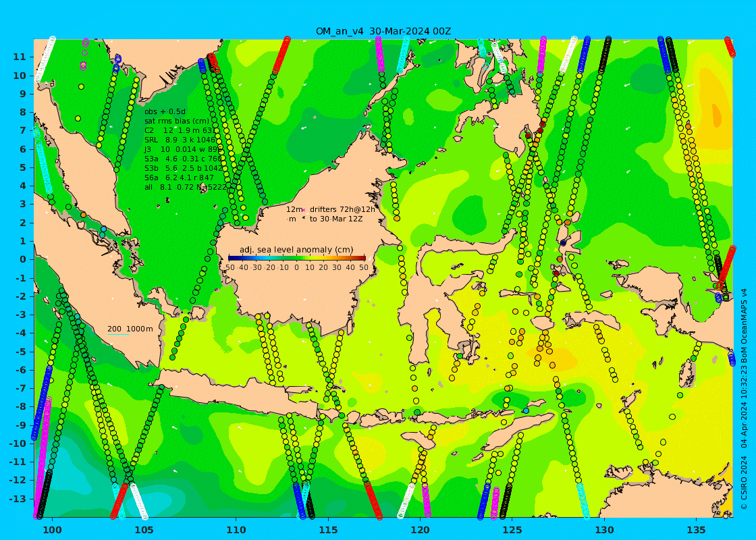Click the 12m drifter legend entry
This screenshot has height=540, width=756.
pyautogui.click(x=296, y=209)
